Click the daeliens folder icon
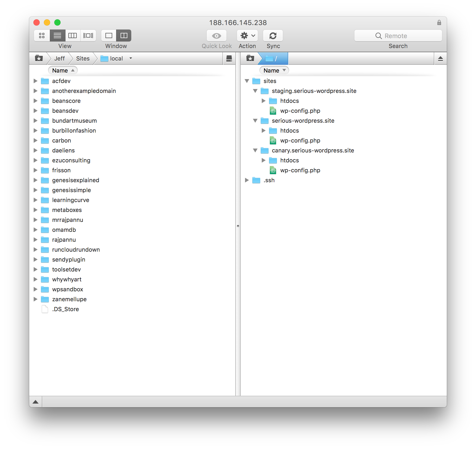This screenshot has width=476, height=449. pyautogui.click(x=45, y=150)
